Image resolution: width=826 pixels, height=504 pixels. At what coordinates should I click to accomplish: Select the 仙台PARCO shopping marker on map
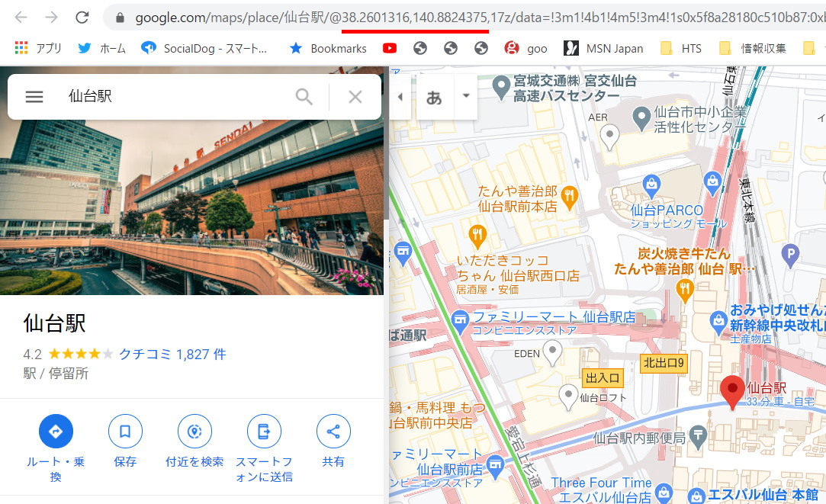[651, 184]
